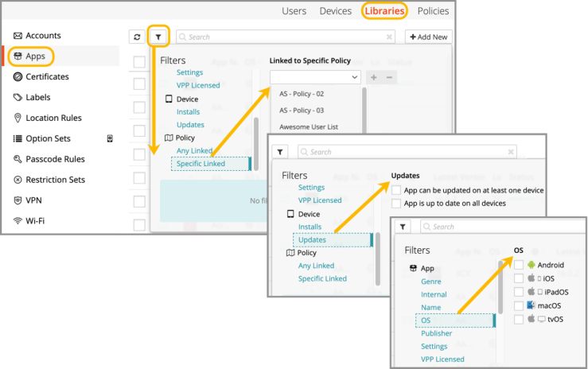
Task: Open Labels tag item in sidebar
Action: [x=37, y=98]
